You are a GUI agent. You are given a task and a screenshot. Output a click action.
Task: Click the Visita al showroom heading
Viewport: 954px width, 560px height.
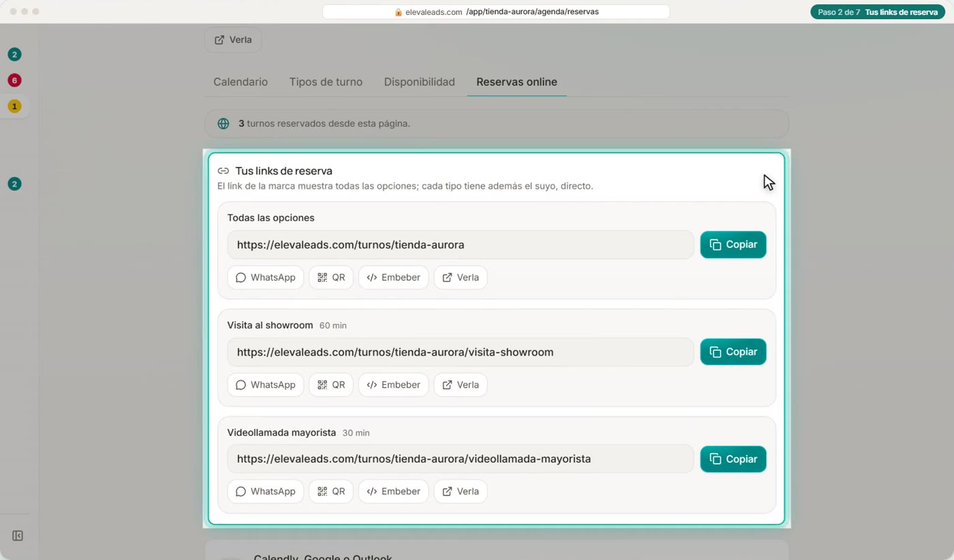[270, 325]
